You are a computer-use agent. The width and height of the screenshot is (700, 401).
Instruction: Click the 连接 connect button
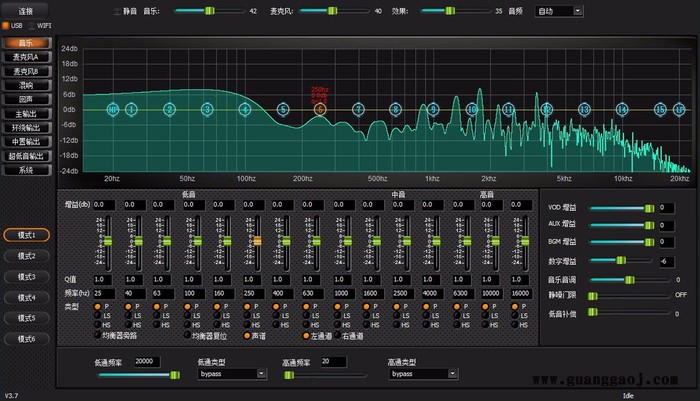click(26, 11)
